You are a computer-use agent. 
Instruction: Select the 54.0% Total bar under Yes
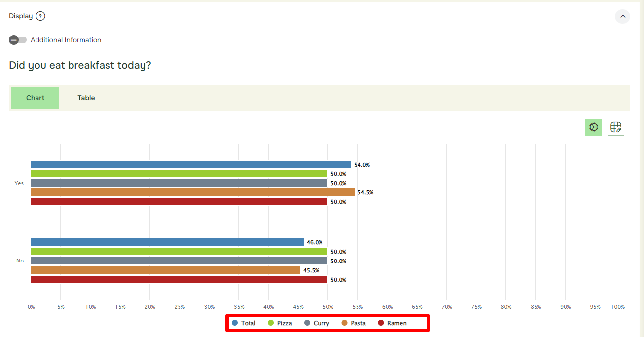(191, 165)
